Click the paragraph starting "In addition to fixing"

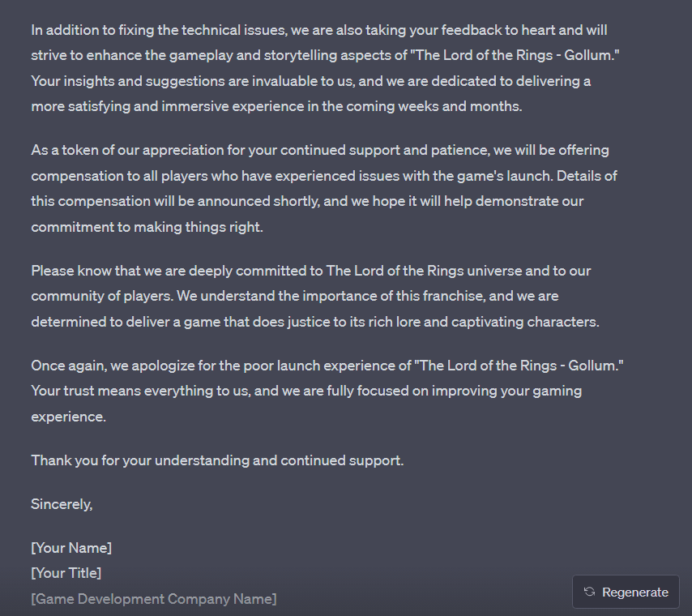coord(323,68)
